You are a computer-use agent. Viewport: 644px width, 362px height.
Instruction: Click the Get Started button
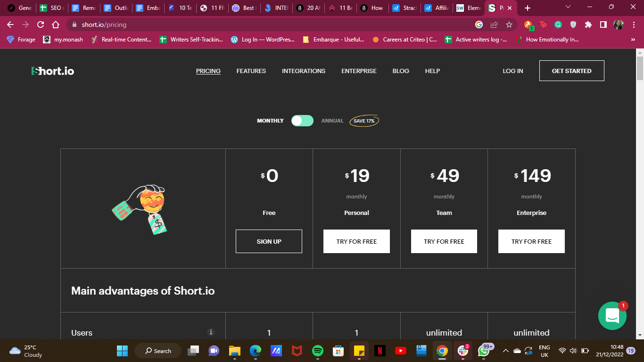[x=572, y=71]
